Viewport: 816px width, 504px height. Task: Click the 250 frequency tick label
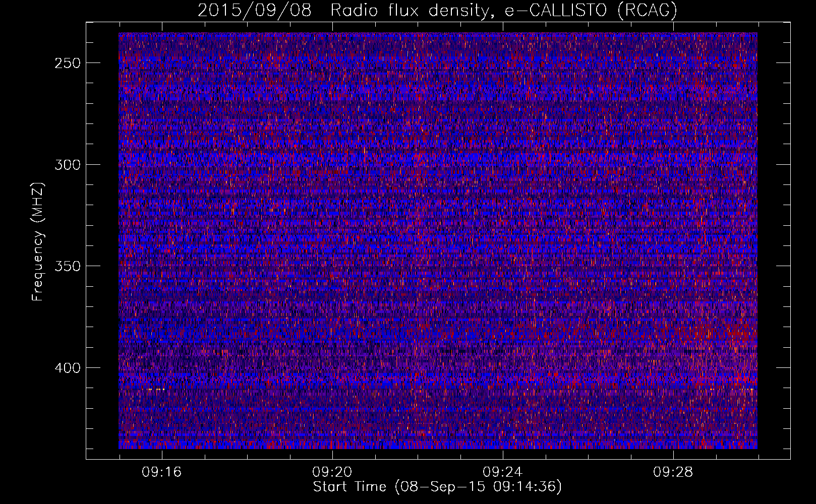tap(67, 64)
